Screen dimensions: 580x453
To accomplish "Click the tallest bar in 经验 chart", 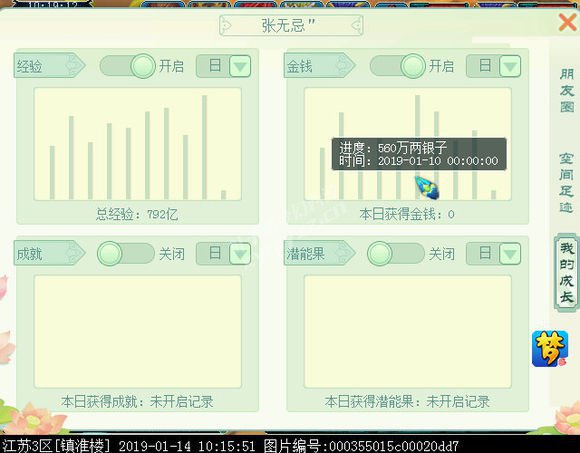I will (x=205, y=147).
